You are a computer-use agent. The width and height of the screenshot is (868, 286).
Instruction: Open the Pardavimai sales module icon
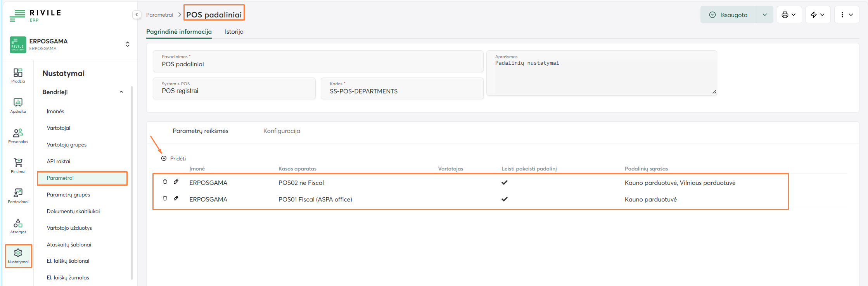pyautogui.click(x=18, y=196)
